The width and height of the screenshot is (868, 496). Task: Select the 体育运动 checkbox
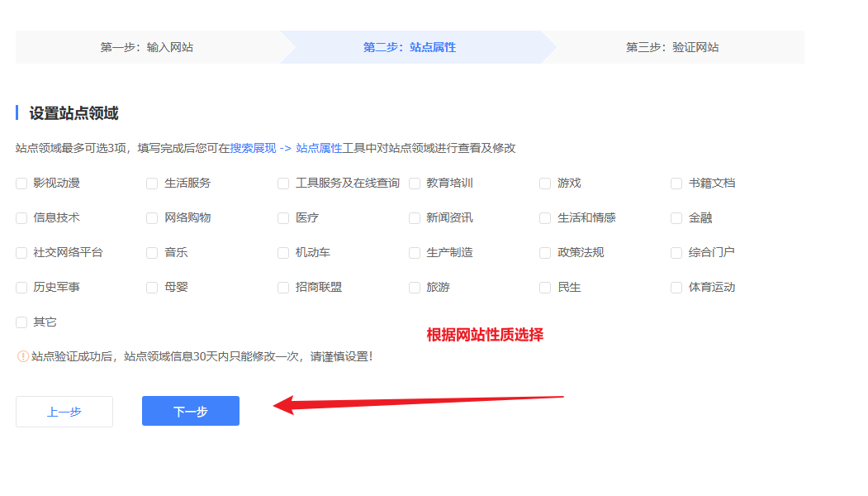(x=676, y=288)
